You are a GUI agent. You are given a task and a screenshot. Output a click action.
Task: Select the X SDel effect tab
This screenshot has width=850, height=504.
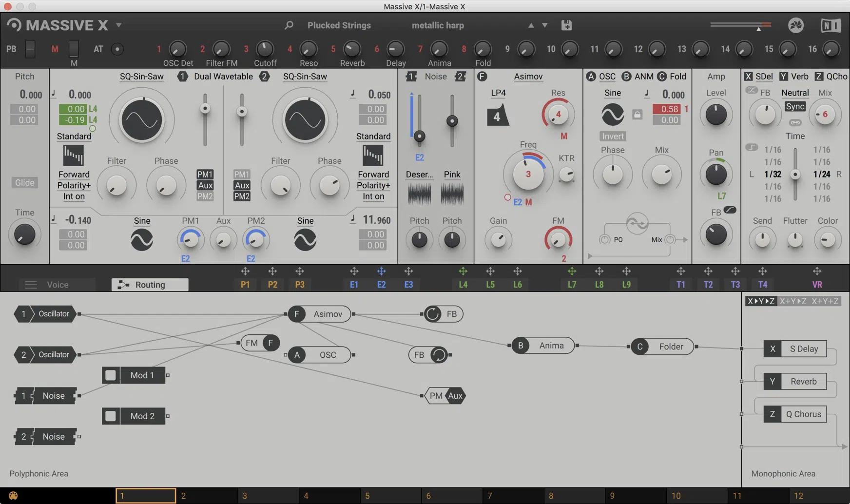click(x=758, y=77)
